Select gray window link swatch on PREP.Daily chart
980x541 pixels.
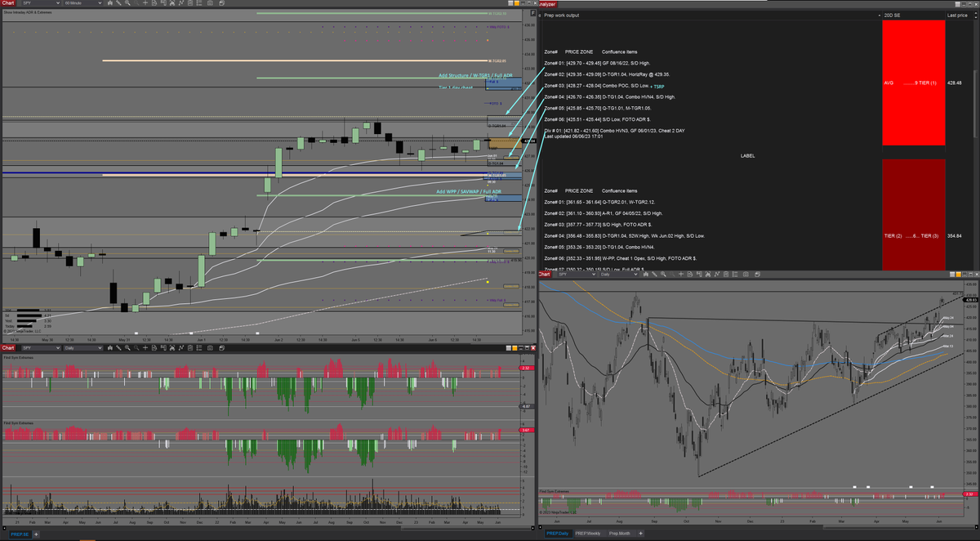(952, 275)
